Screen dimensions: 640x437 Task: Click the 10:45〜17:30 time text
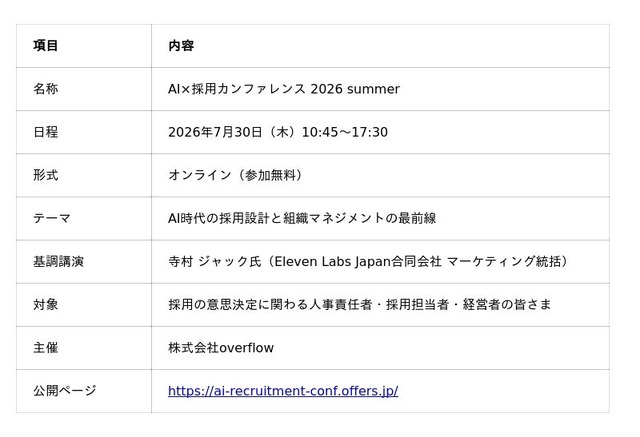[345, 132]
